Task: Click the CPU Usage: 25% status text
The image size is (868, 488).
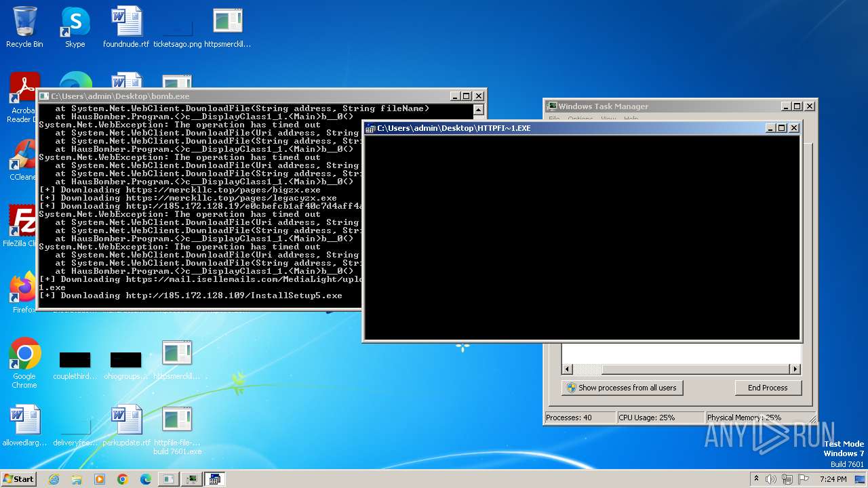Action: point(647,418)
